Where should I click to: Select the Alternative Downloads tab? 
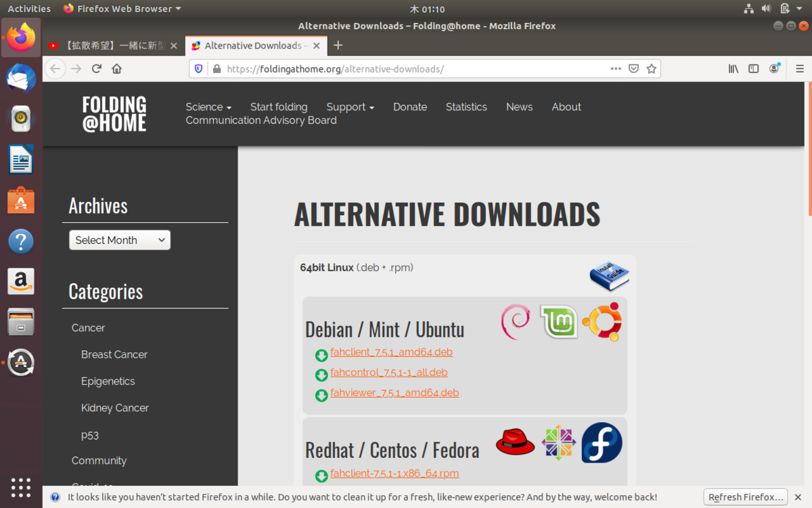click(256, 45)
